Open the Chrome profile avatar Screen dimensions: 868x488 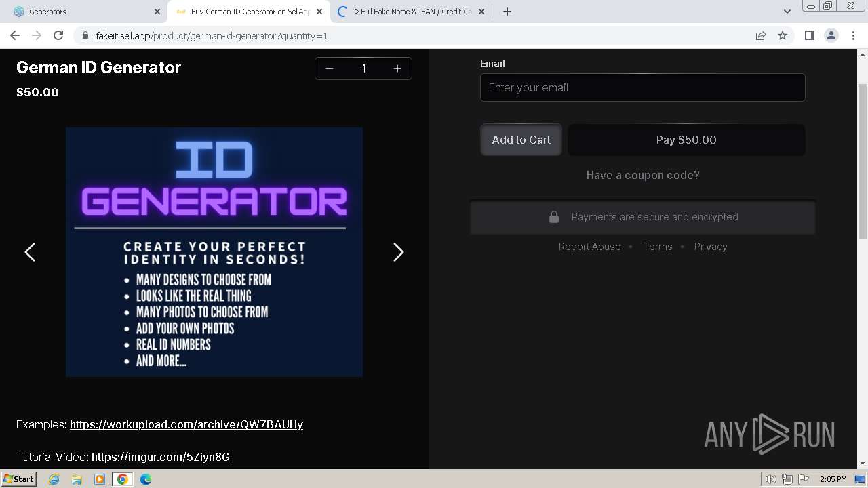831,35
